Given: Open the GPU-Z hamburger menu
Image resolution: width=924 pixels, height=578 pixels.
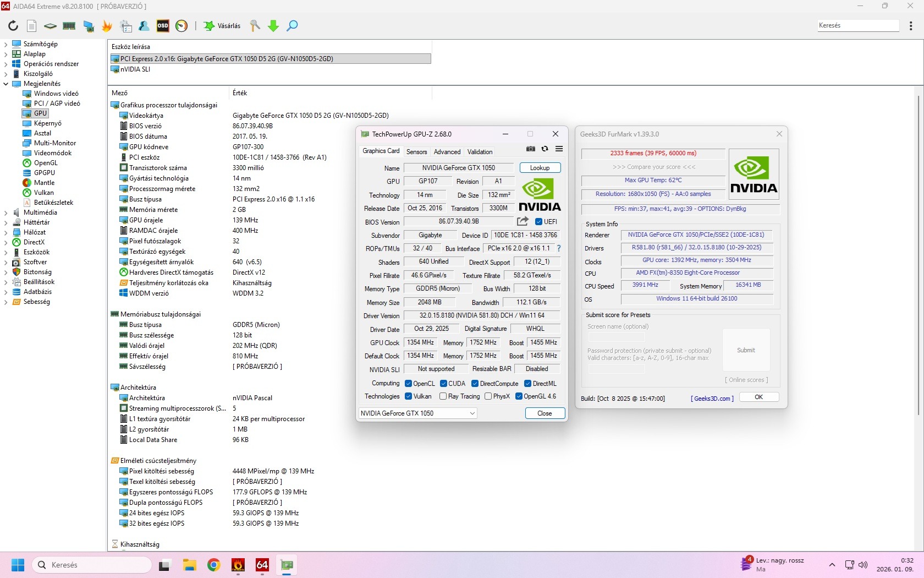Looking at the screenshot, I should [x=559, y=149].
